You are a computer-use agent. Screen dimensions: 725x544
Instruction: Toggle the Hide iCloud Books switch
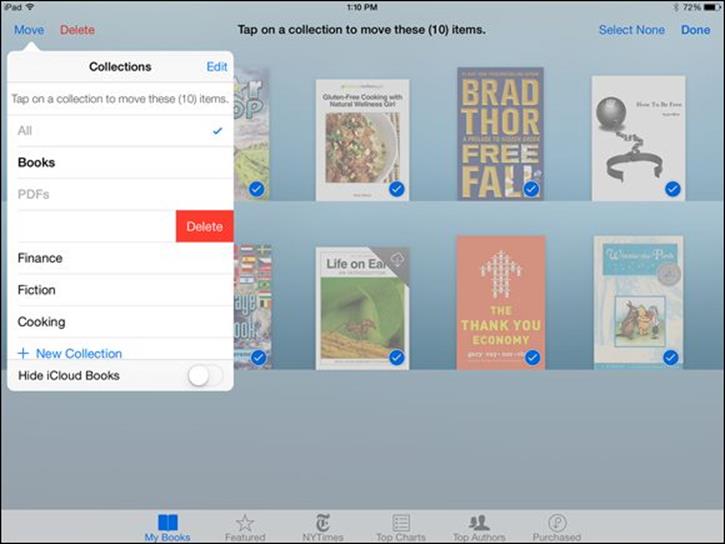coord(206,376)
